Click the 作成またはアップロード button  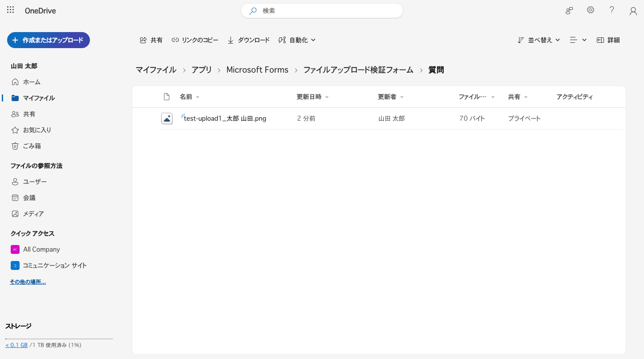click(49, 40)
